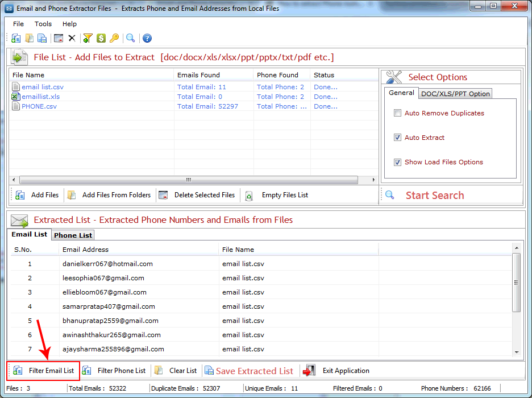Click email list scroll up arrow
The height and width of the screenshot is (398, 532).
517,248
